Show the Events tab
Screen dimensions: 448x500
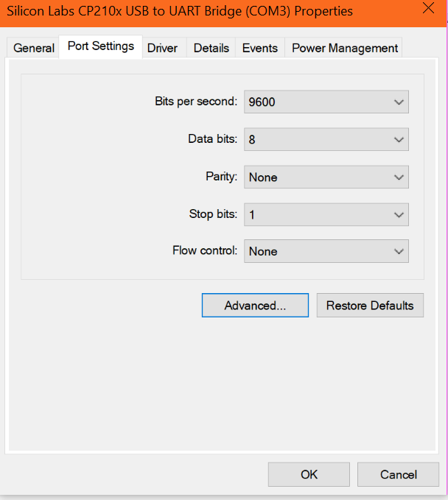tap(260, 48)
